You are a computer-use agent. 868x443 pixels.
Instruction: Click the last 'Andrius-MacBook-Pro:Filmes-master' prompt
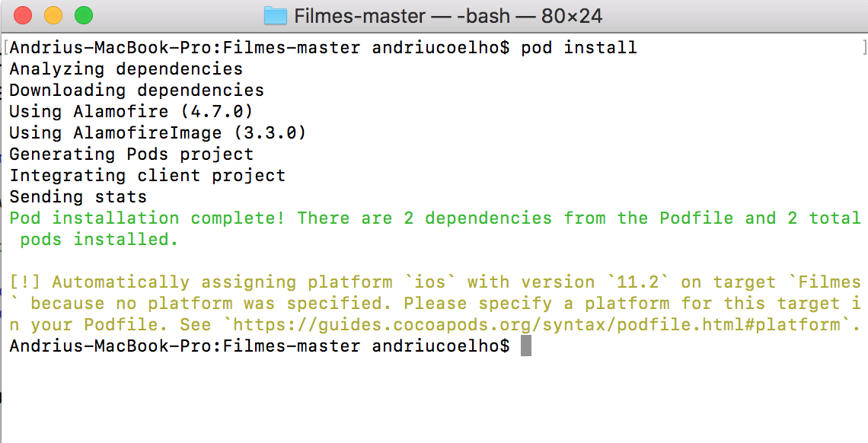184,346
